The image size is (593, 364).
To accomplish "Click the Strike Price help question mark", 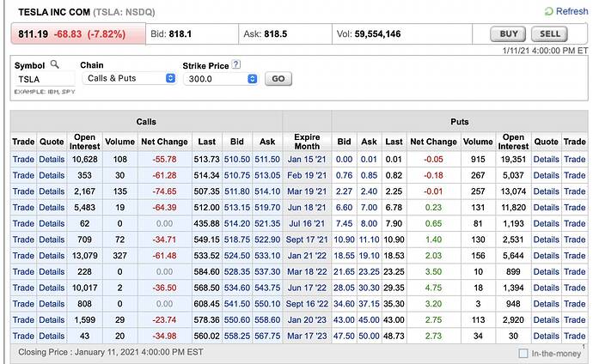I will pos(236,64).
